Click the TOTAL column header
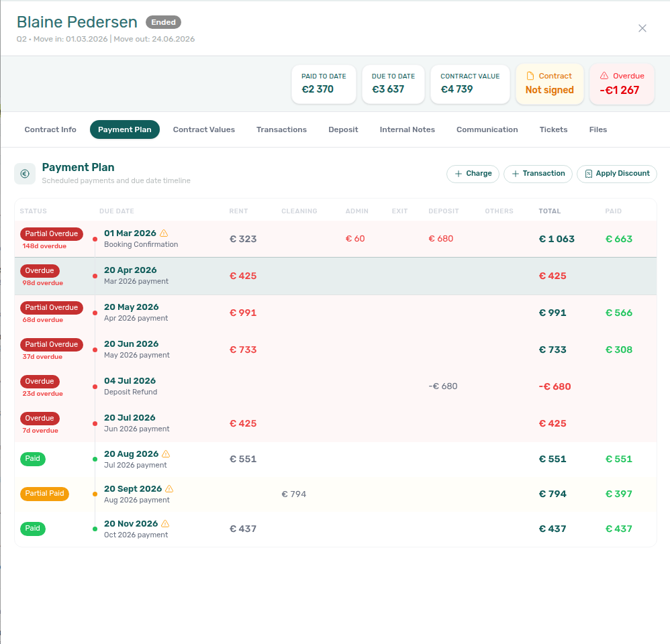 point(550,211)
